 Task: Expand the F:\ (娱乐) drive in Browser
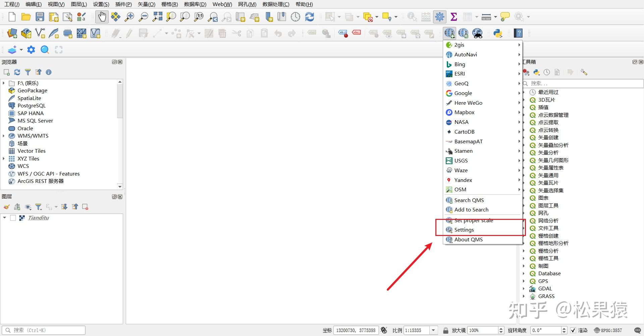pyautogui.click(x=4, y=83)
